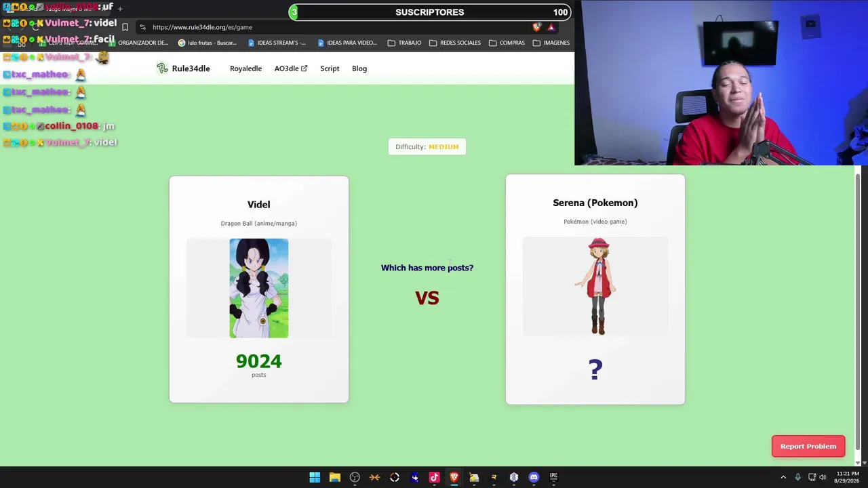Open the IDEAS PARA VIDEO bookmark
This screenshot has width=868, height=488.
pyautogui.click(x=347, y=43)
